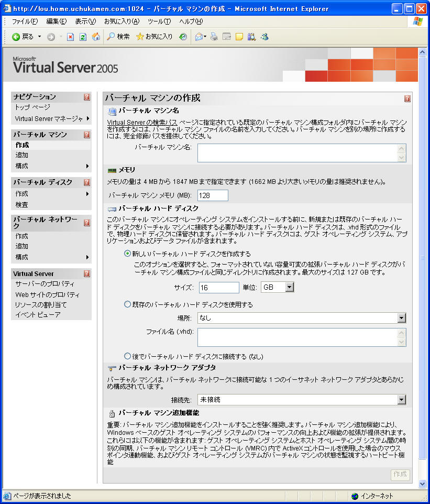Open the Mail button dropdown arrow
Image resolution: width=430 pixels, height=504 pixels.
click(x=205, y=37)
